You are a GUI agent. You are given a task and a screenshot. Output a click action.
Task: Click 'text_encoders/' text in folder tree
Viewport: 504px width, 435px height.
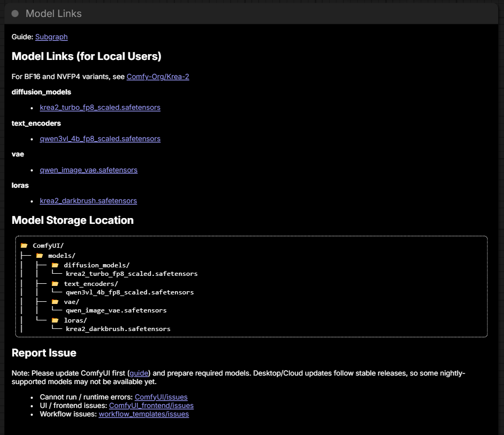[x=91, y=284]
